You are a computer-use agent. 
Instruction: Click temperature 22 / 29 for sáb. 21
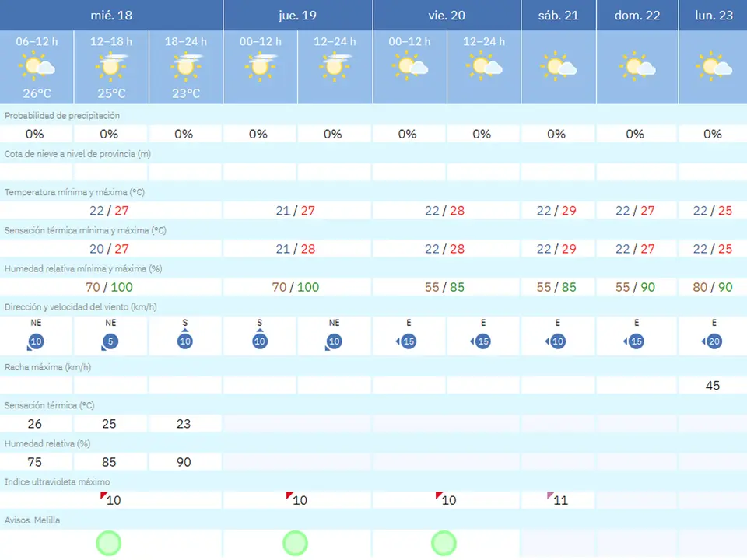point(556,211)
